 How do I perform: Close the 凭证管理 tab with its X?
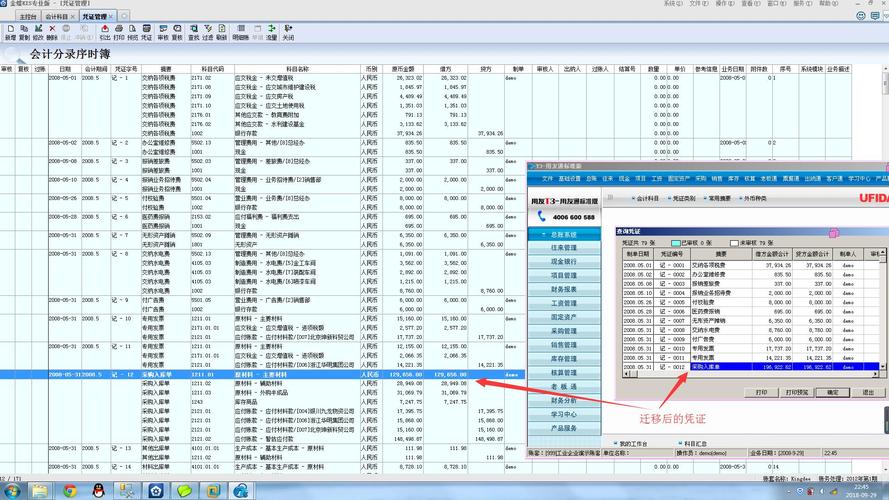[x=111, y=17]
